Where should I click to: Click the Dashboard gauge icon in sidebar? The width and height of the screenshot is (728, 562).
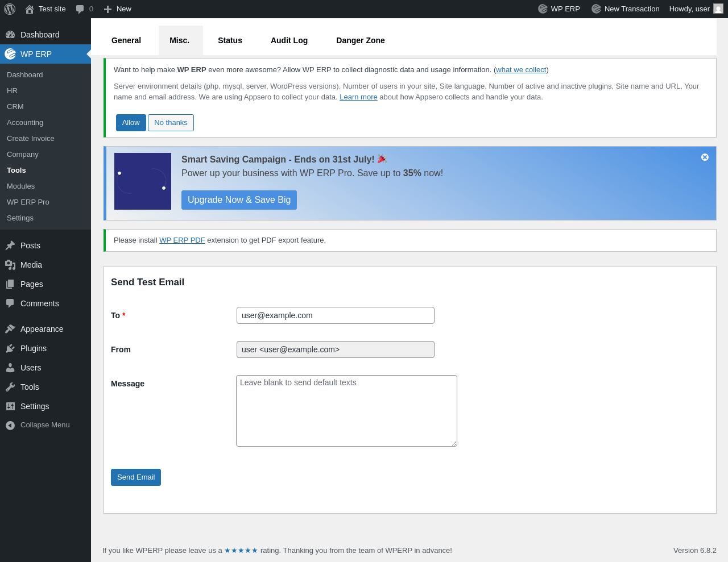10,35
